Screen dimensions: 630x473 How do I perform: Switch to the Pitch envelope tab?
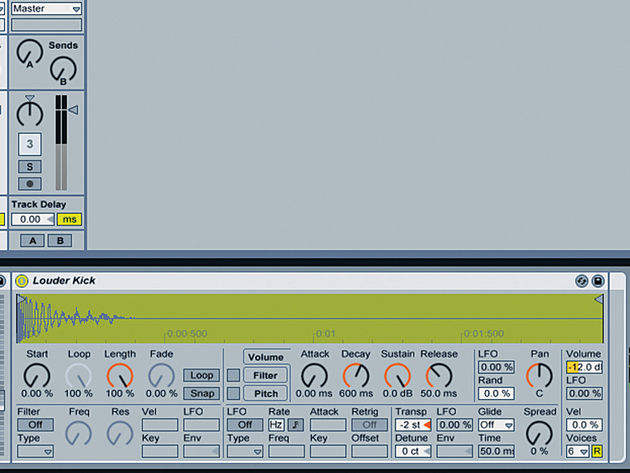pyautogui.click(x=265, y=393)
